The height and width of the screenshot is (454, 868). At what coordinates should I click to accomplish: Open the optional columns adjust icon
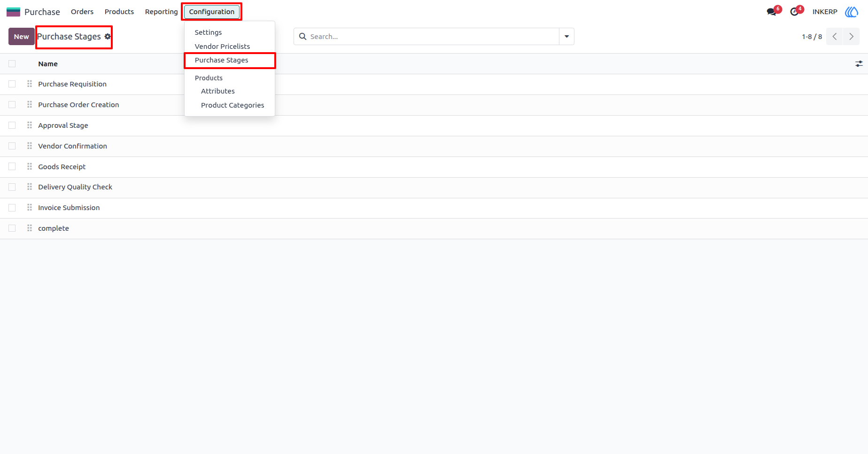[x=859, y=64]
